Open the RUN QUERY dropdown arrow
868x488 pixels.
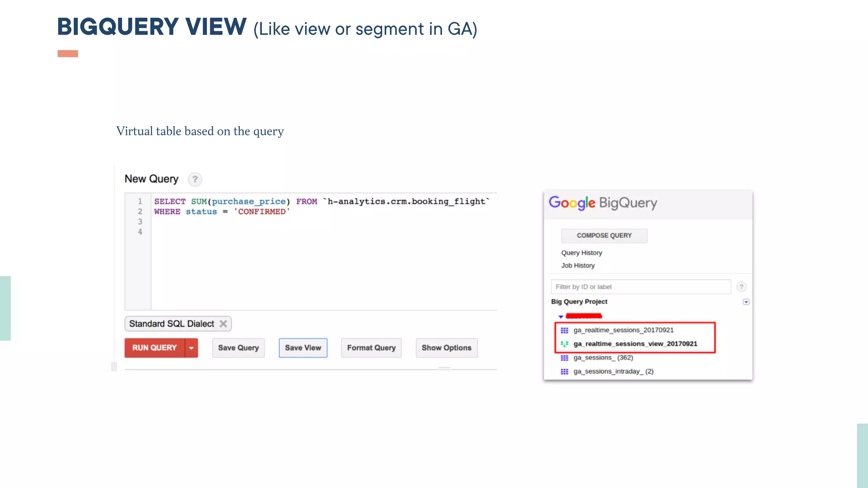point(192,348)
